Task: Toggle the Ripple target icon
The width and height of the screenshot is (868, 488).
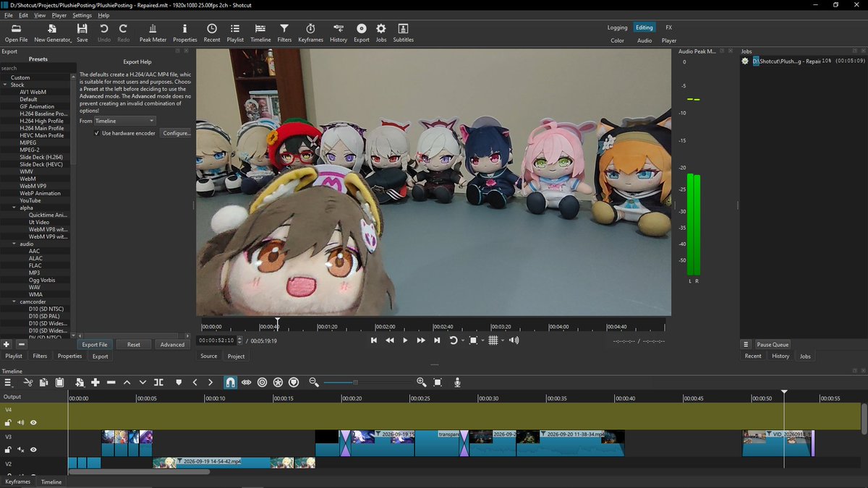Action: click(x=262, y=382)
